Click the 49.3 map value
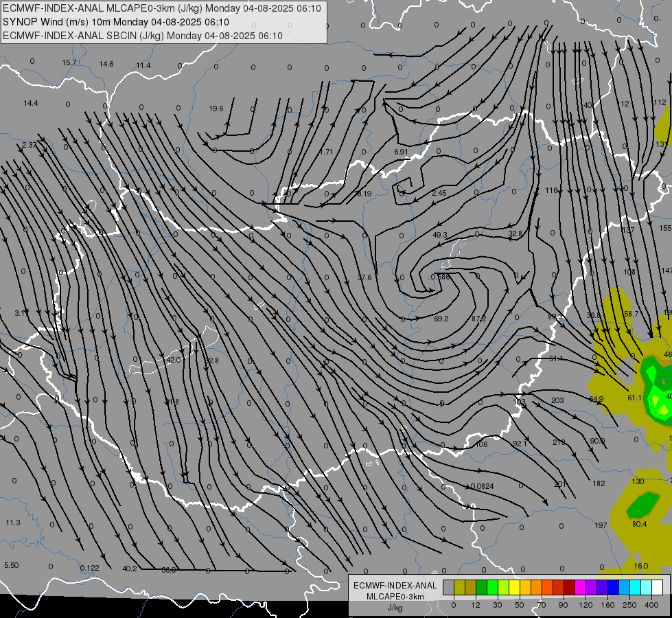The width and height of the screenshot is (672, 618). point(440,235)
